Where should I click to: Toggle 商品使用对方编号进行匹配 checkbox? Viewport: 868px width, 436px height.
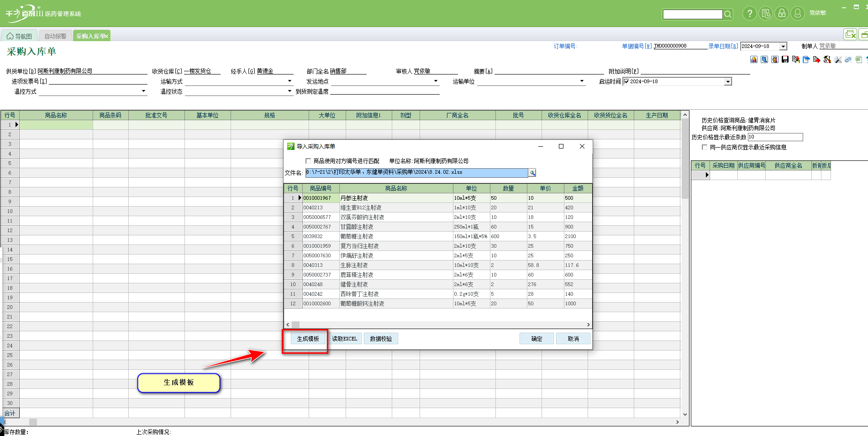coord(308,161)
